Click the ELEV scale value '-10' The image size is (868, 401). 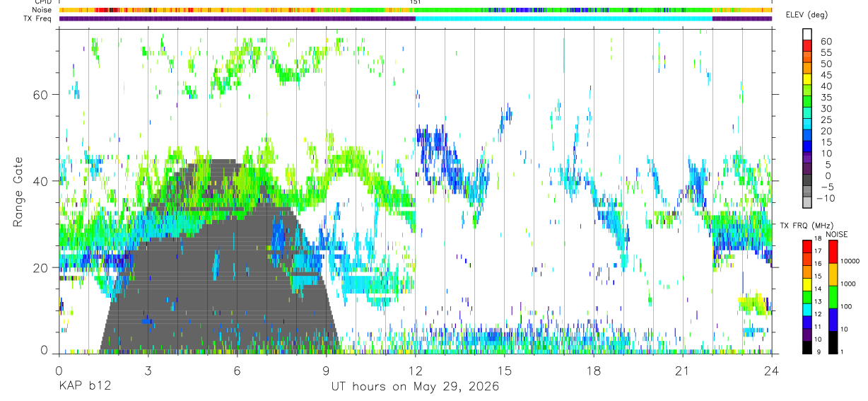click(824, 198)
